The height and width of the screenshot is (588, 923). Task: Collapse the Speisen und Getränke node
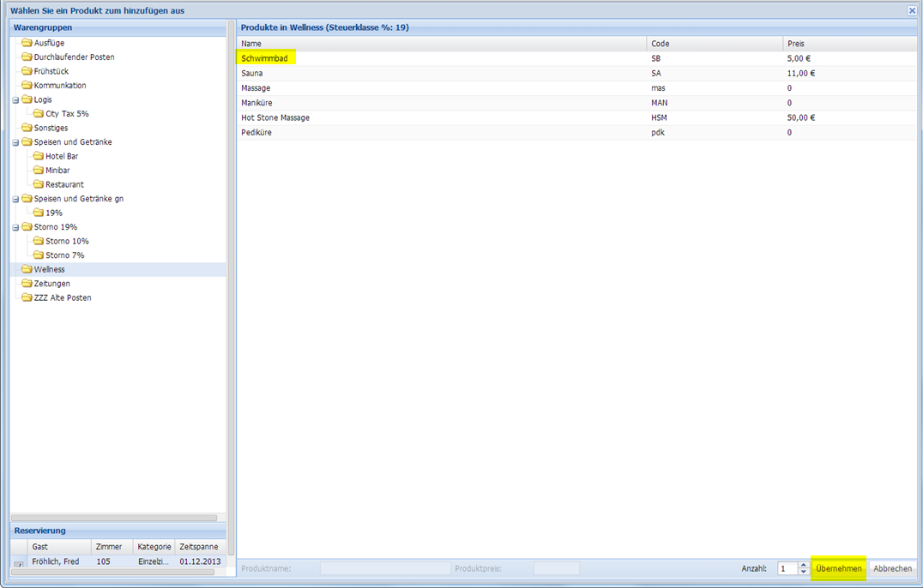coord(15,142)
